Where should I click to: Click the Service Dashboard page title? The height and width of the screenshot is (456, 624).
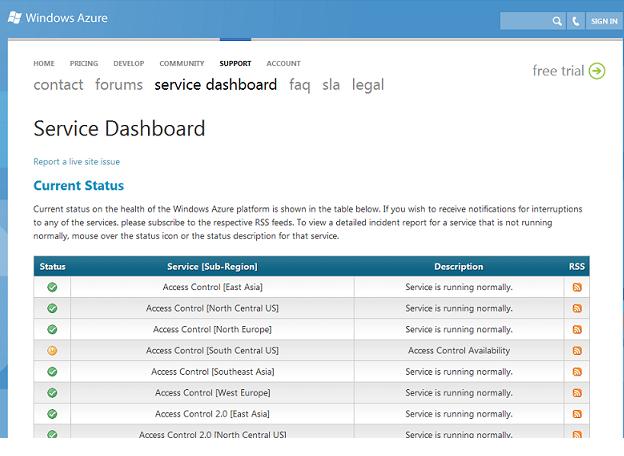pyautogui.click(x=119, y=129)
